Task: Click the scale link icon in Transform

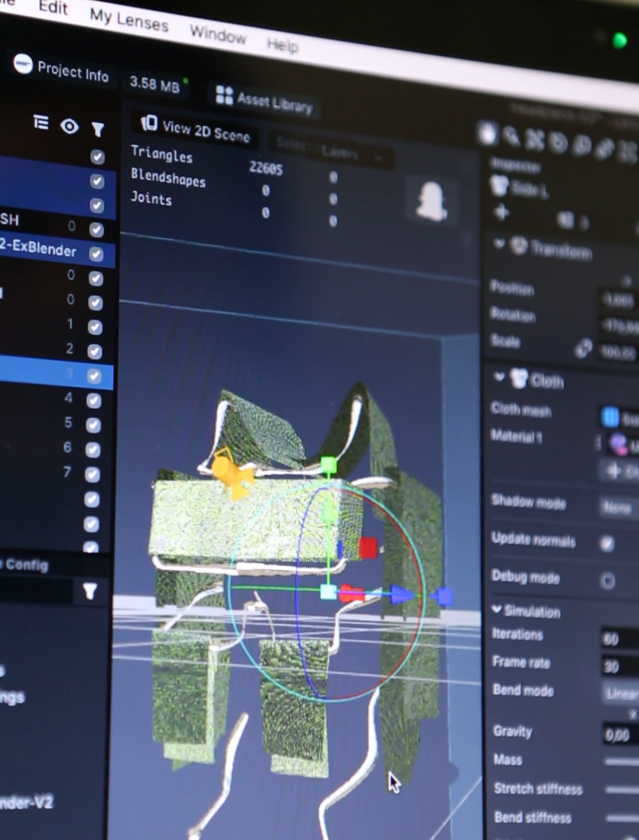Action: coord(583,349)
